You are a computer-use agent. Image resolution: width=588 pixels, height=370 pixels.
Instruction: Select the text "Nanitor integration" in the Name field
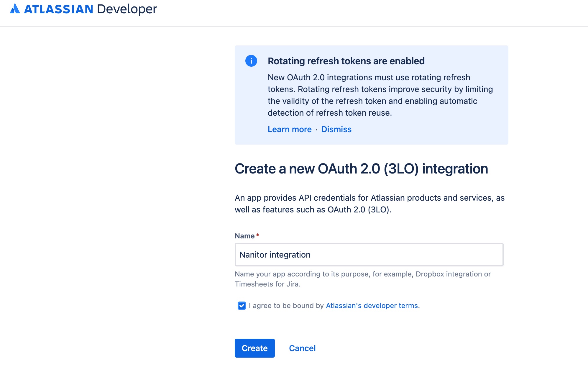point(275,254)
